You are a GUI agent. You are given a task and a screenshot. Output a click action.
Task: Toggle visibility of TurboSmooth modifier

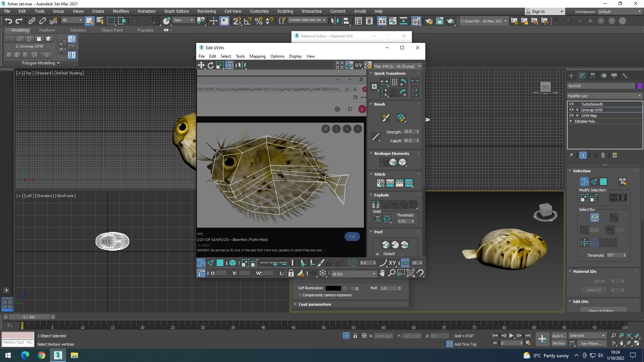click(x=572, y=104)
